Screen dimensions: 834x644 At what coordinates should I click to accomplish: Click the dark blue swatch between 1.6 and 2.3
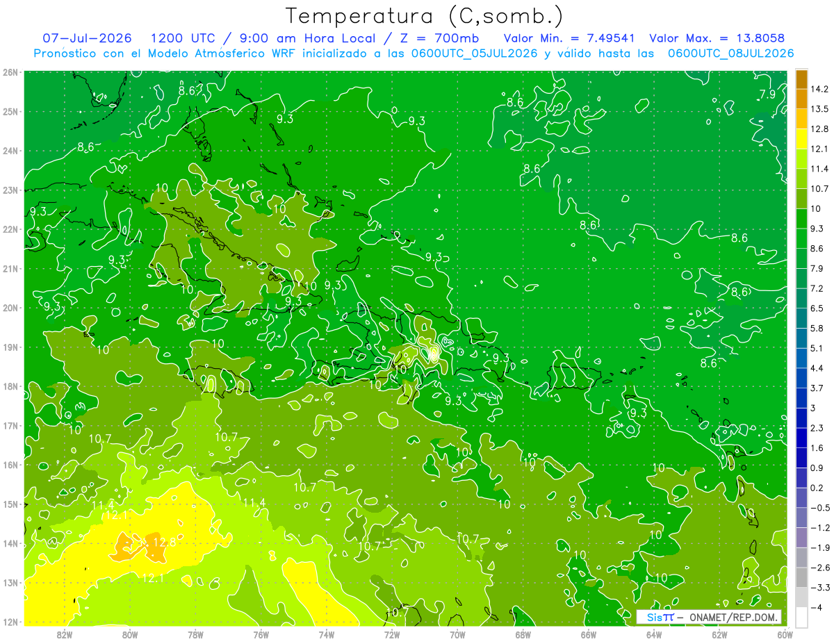(x=801, y=438)
